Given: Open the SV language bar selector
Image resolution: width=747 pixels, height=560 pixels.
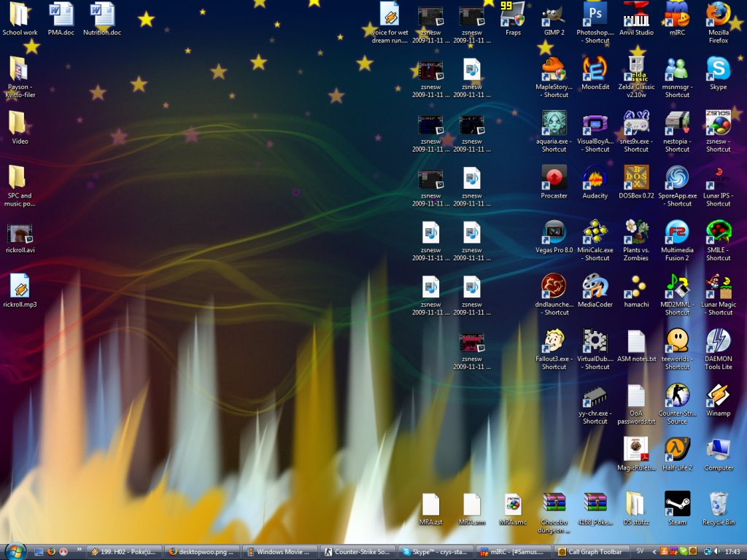Looking at the screenshot, I should click(639, 552).
